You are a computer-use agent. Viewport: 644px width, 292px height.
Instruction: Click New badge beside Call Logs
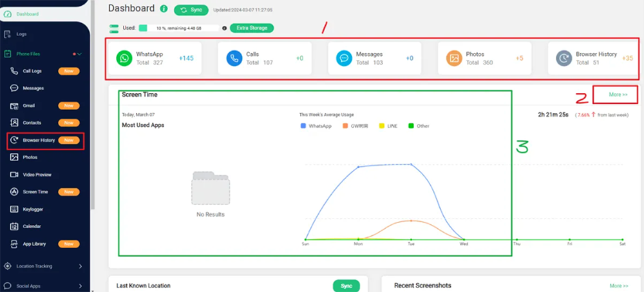point(69,71)
